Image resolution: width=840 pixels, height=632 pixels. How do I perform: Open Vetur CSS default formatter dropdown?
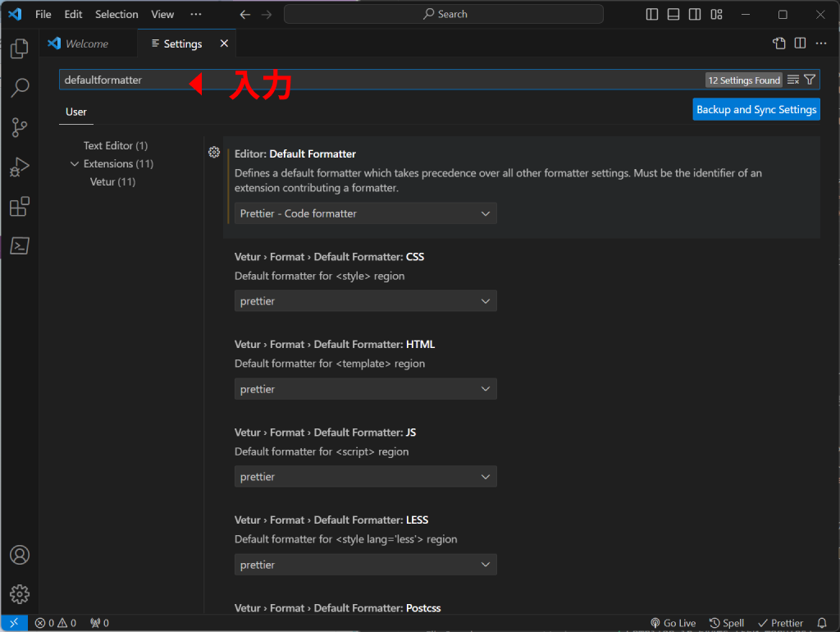[x=365, y=300]
